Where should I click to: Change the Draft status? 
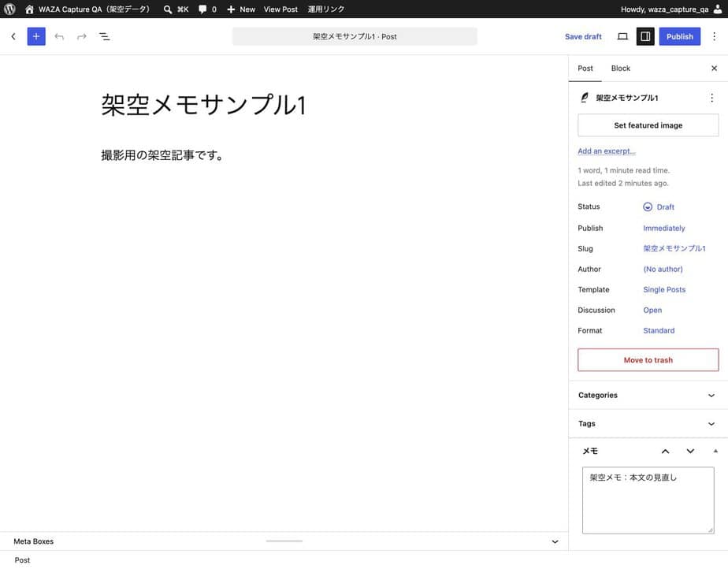659,206
